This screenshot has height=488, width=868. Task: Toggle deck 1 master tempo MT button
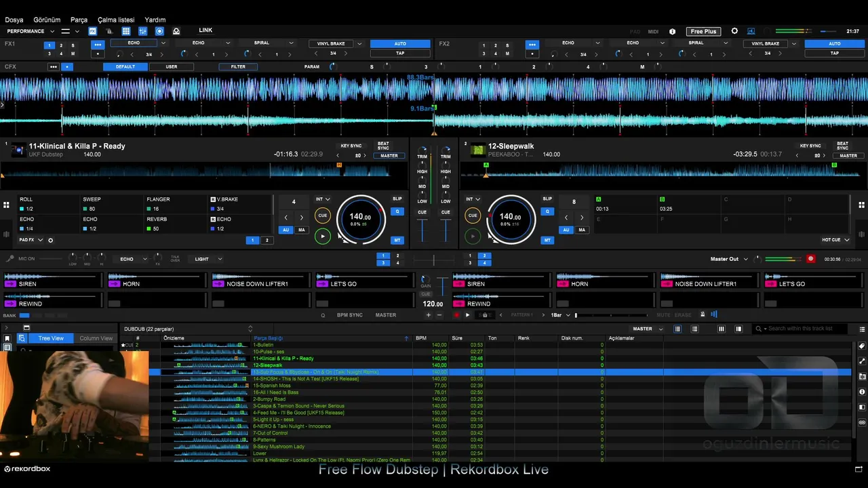(397, 240)
